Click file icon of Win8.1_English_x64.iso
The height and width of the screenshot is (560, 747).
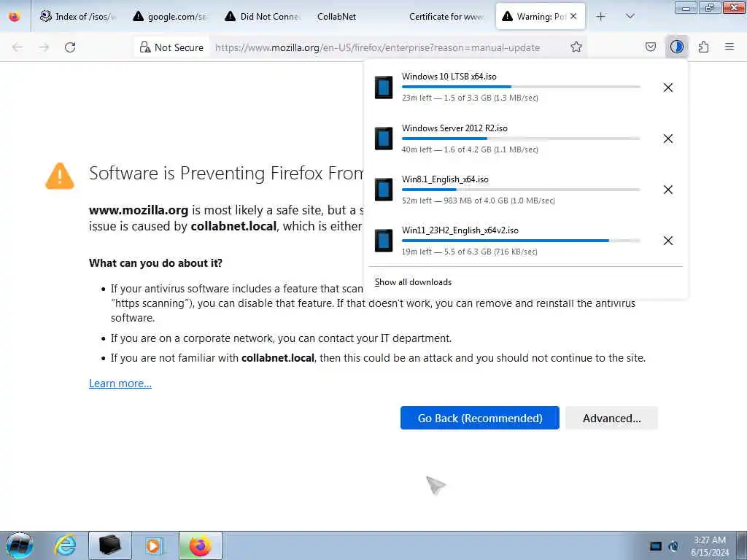coord(384,189)
